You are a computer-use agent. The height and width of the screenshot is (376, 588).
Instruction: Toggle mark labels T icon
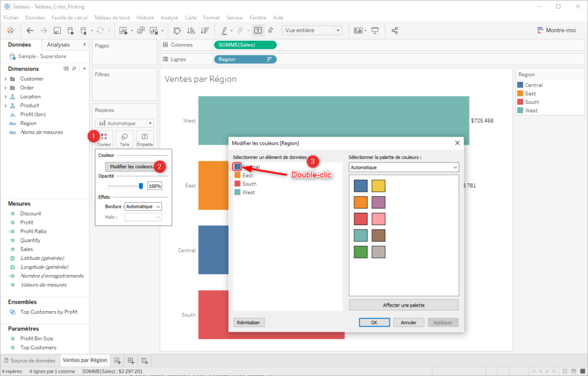click(x=258, y=31)
